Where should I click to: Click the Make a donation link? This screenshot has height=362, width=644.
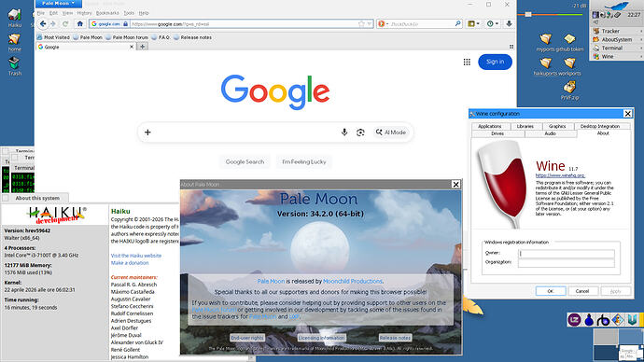tap(130, 263)
